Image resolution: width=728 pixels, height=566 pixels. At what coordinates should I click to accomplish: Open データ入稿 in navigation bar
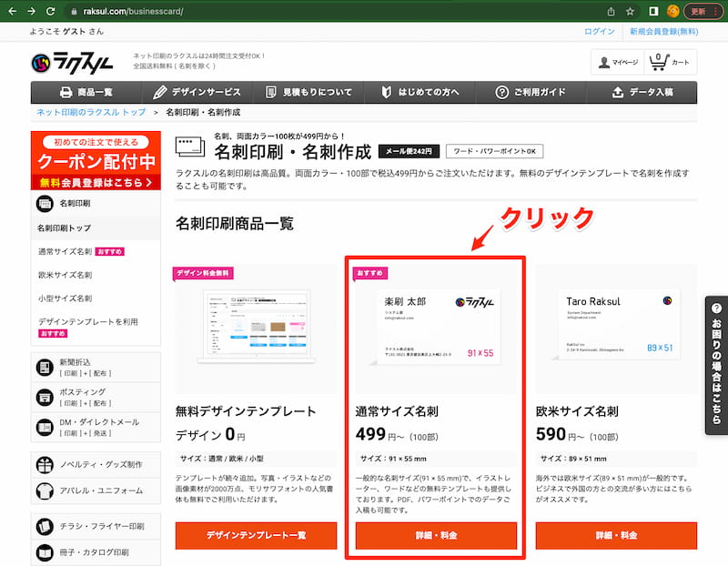pos(642,92)
